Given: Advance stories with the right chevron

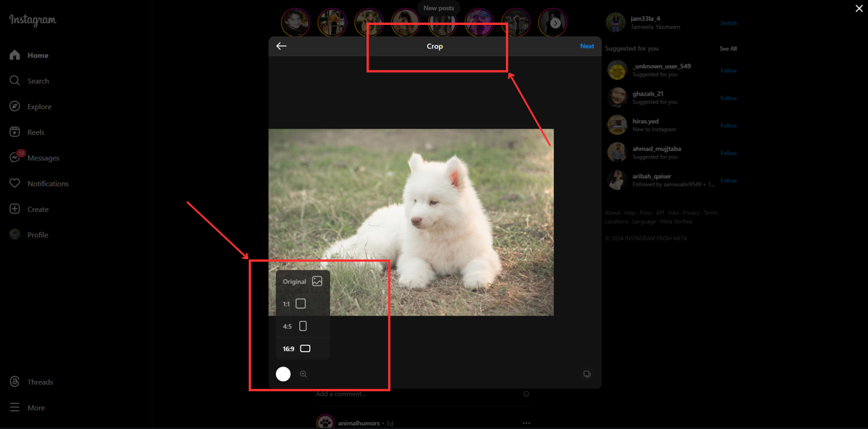Looking at the screenshot, I should pyautogui.click(x=555, y=23).
